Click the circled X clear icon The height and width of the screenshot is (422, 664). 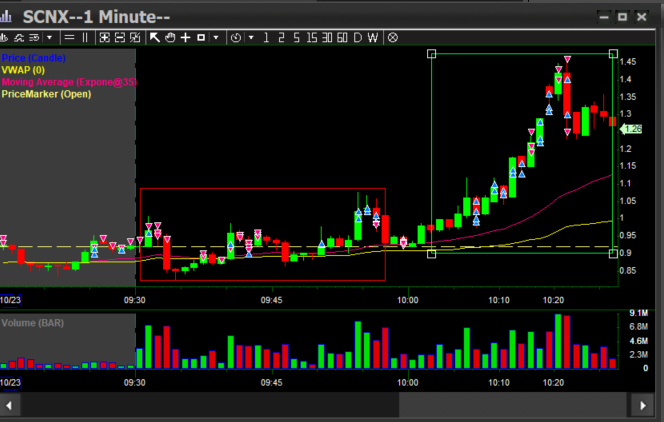click(x=393, y=38)
